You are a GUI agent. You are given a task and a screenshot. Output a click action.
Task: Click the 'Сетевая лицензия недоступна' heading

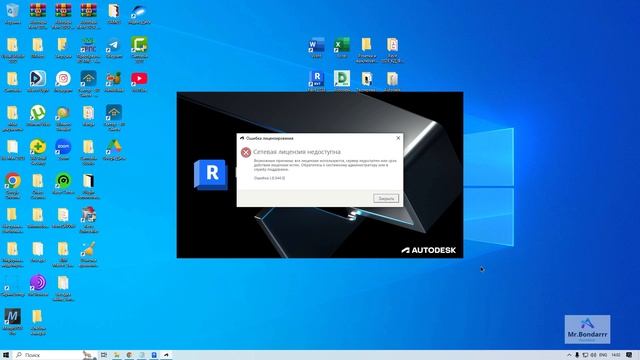tap(297, 152)
